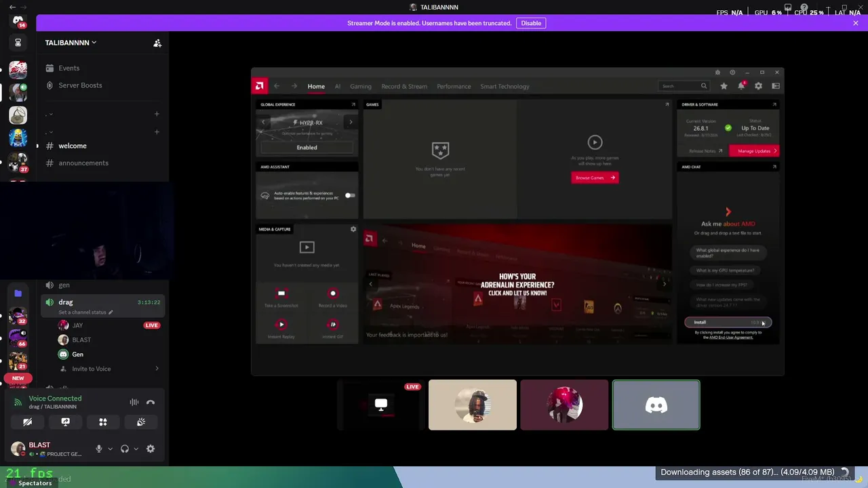The image size is (868, 488).
Task: Open AMD settings gear in toolbar
Action: coord(758,86)
